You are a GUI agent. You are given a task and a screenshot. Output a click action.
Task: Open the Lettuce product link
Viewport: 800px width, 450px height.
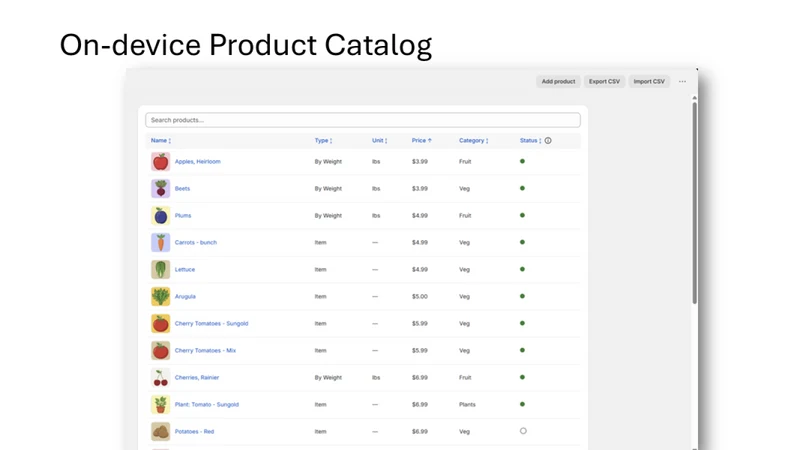[185, 270]
